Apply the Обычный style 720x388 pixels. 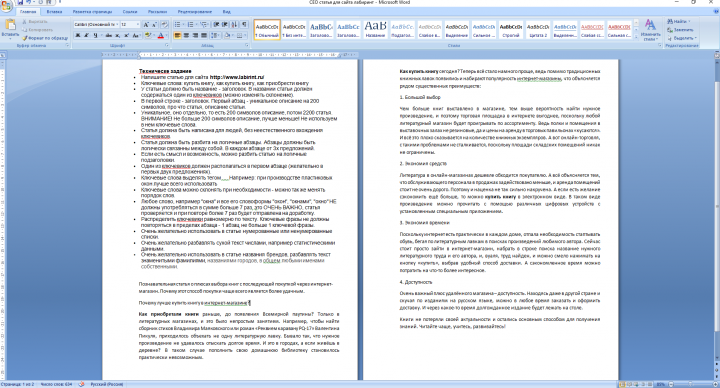click(267, 30)
